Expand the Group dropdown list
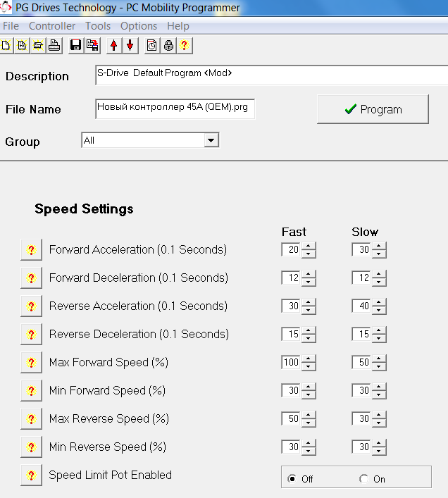The height and width of the screenshot is (498, 448). point(211,141)
